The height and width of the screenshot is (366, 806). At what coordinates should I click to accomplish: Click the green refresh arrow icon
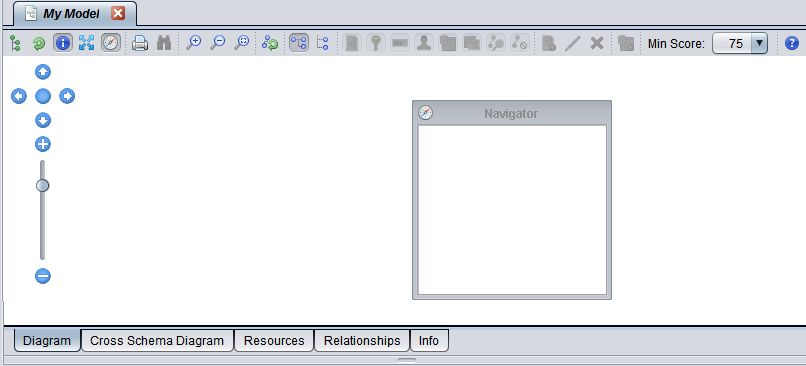(x=39, y=44)
